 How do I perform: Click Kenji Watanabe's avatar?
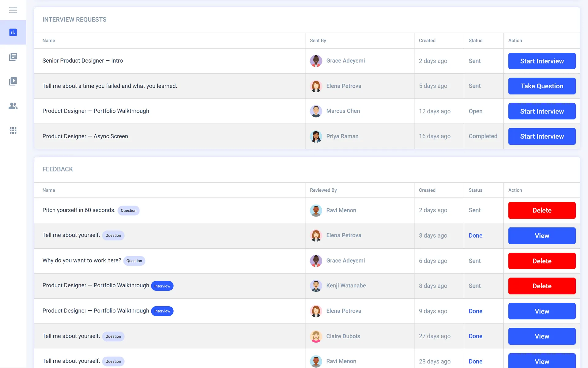point(316,286)
